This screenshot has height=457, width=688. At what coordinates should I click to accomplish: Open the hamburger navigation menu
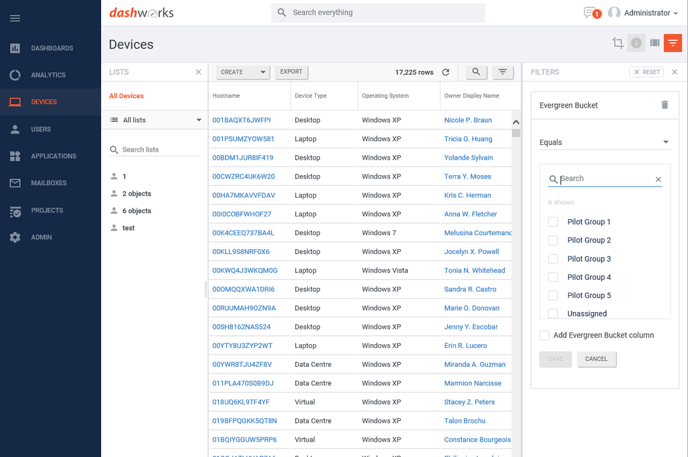[15, 18]
